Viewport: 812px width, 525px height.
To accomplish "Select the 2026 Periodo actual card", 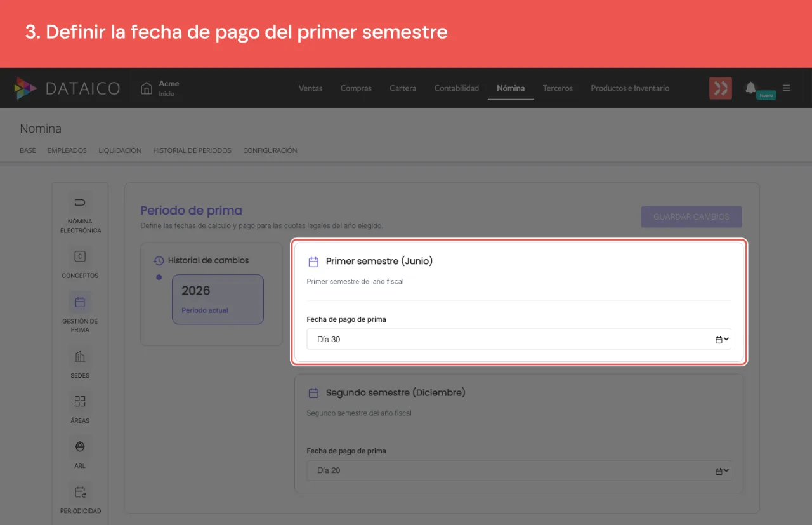I will (218, 299).
